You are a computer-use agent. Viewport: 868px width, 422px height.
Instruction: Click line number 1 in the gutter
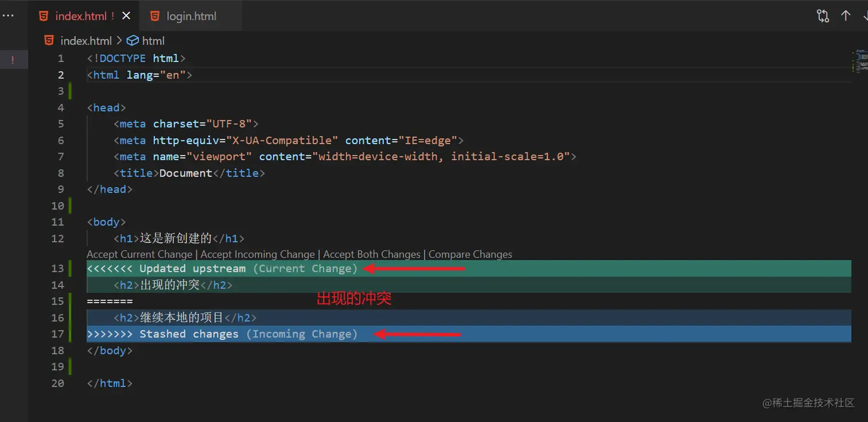coord(61,59)
